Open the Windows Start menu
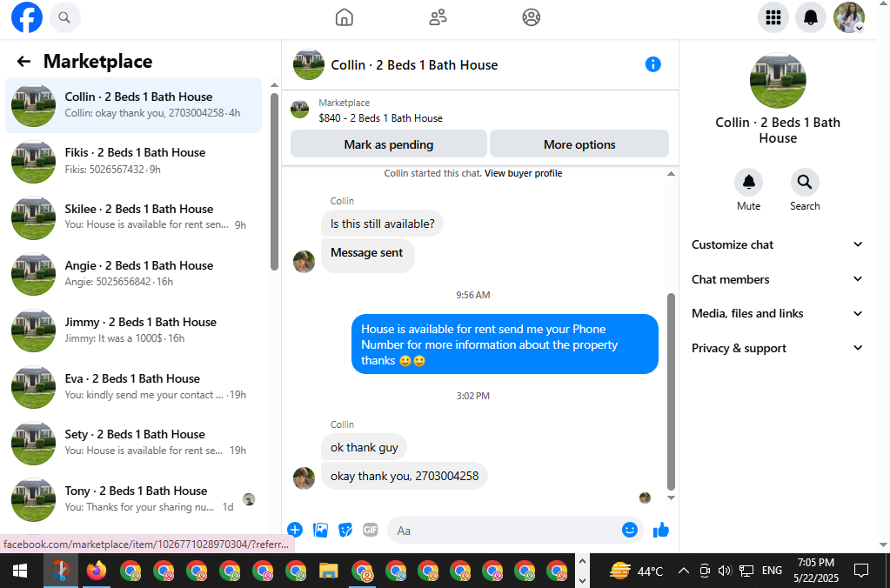Viewport: 890px width, 588px height. (x=20, y=571)
